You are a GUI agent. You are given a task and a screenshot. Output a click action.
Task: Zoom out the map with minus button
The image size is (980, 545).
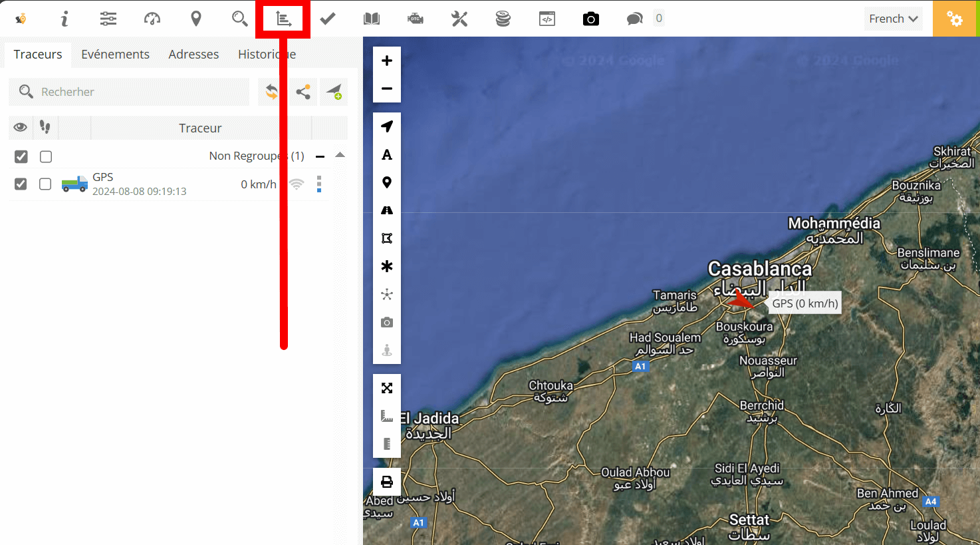[x=387, y=89]
